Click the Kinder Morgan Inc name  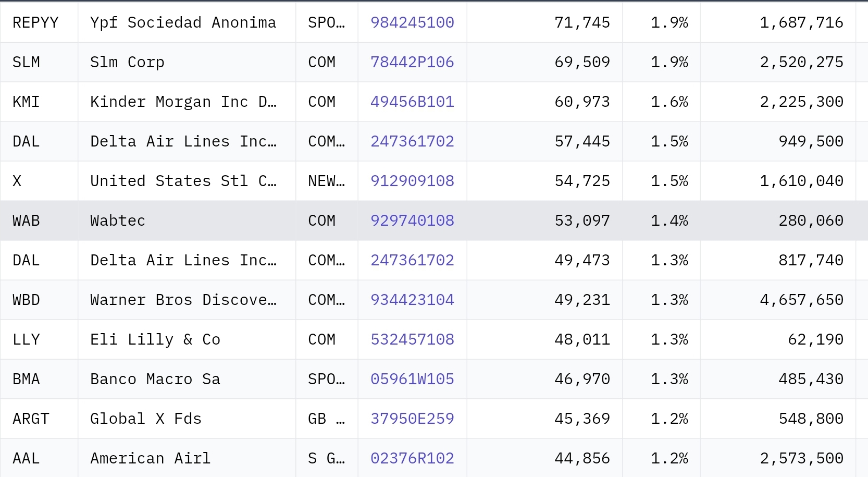point(183,102)
